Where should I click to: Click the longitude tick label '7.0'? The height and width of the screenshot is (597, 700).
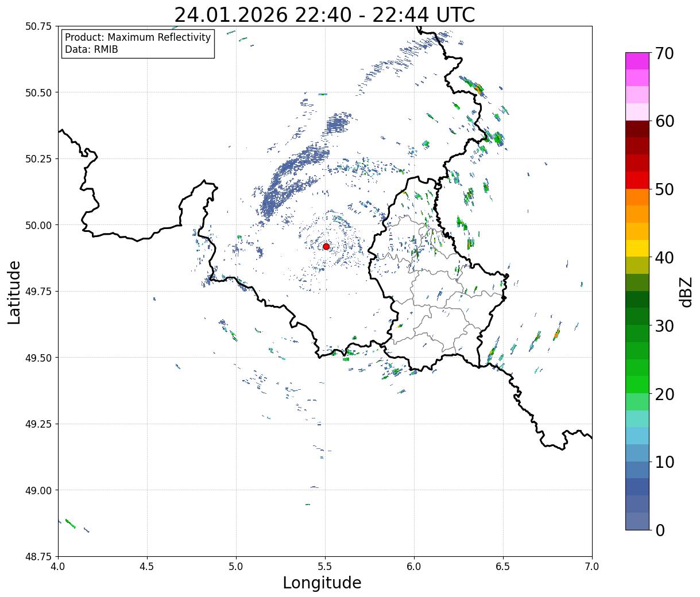coord(592,566)
